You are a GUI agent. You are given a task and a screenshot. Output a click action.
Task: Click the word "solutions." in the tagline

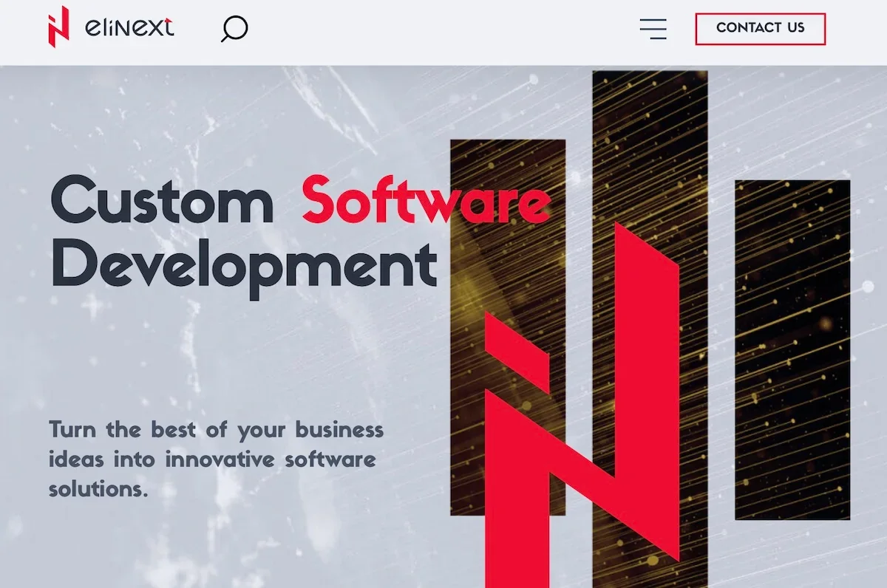tap(98, 488)
